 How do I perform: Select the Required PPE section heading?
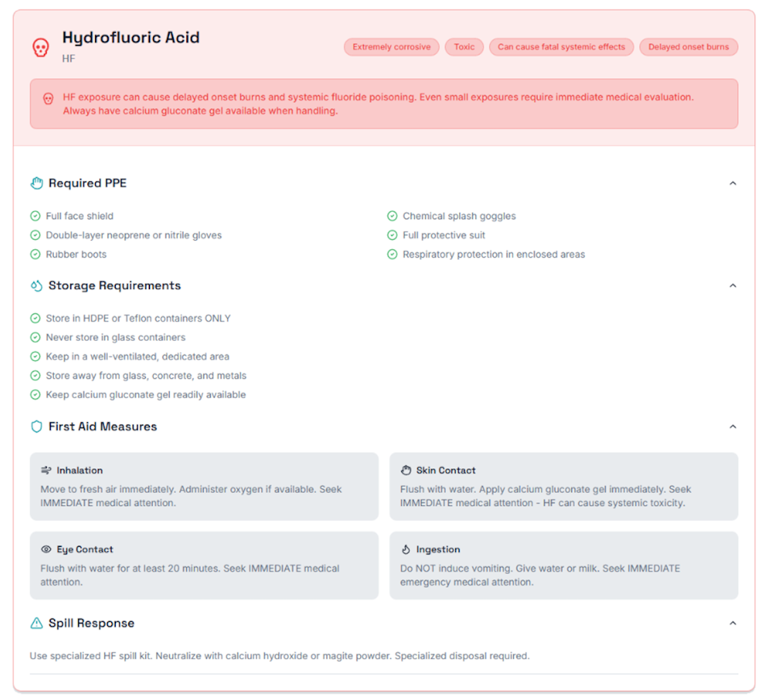tap(88, 183)
